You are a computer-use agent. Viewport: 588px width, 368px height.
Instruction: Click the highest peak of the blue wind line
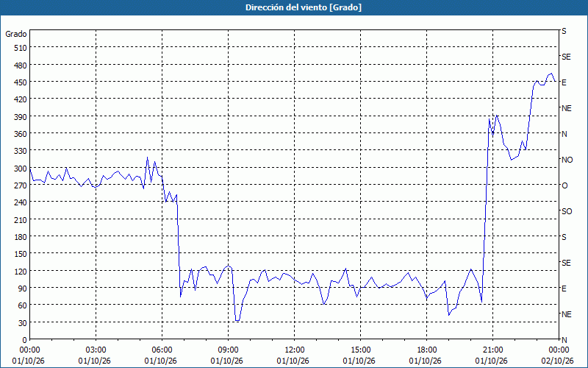pyautogui.click(x=551, y=74)
